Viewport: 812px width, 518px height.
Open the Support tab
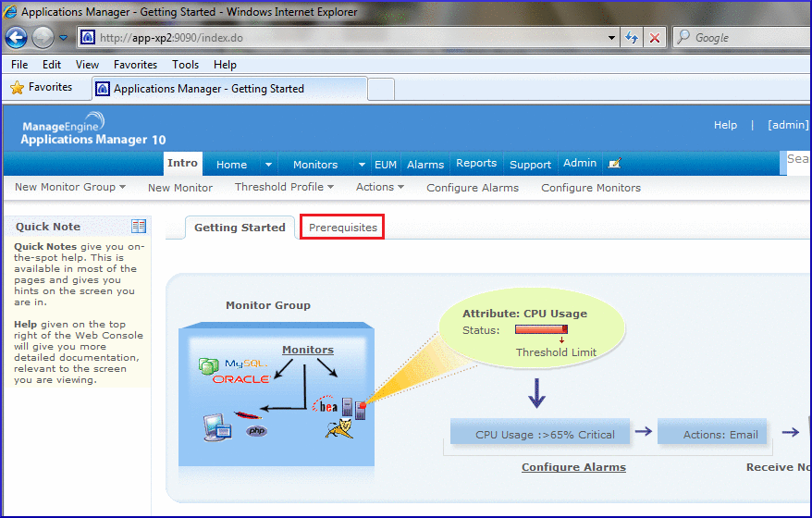pyautogui.click(x=530, y=165)
